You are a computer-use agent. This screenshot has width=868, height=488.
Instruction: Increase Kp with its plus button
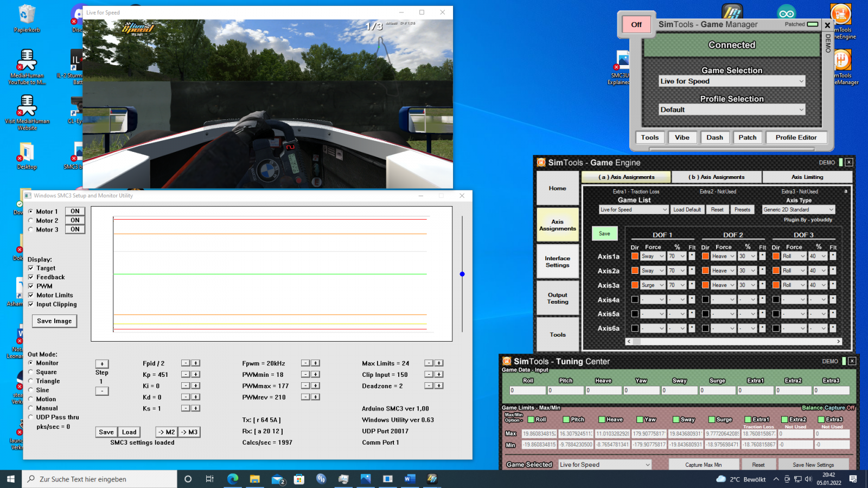pos(196,374)
